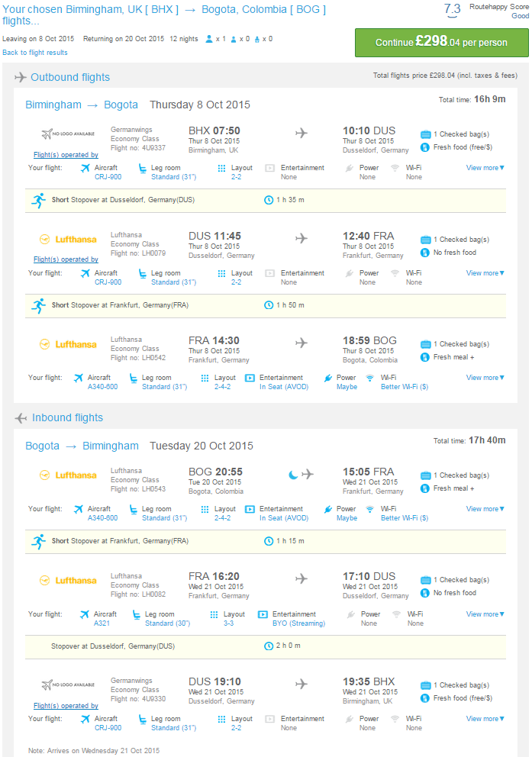Expand View more for flight LH0542
The width and height of the screenshot is (532, 757).
tap(485, 378)
